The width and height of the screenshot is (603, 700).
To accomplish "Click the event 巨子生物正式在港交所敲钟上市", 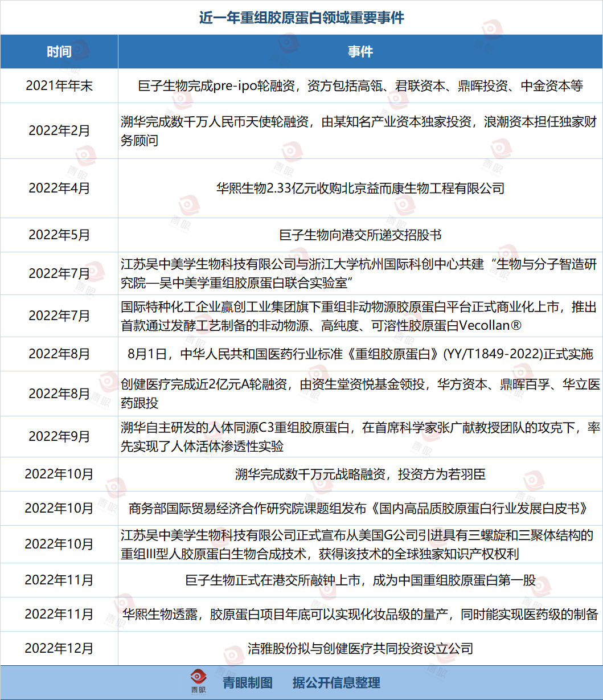I will pos(360,580).
